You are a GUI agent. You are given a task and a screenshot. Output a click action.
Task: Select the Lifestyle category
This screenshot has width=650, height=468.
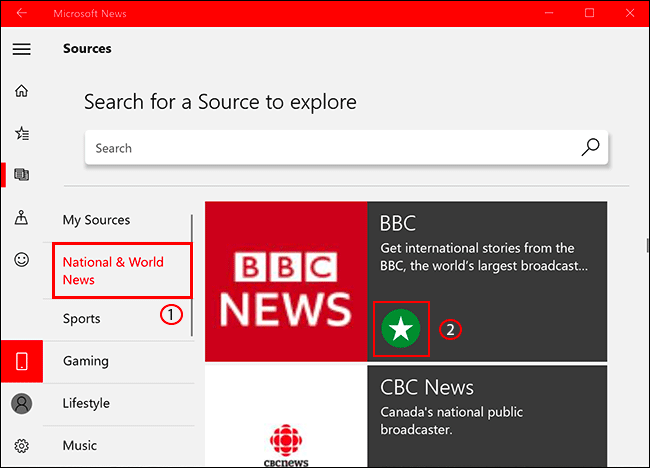(86, 403)
